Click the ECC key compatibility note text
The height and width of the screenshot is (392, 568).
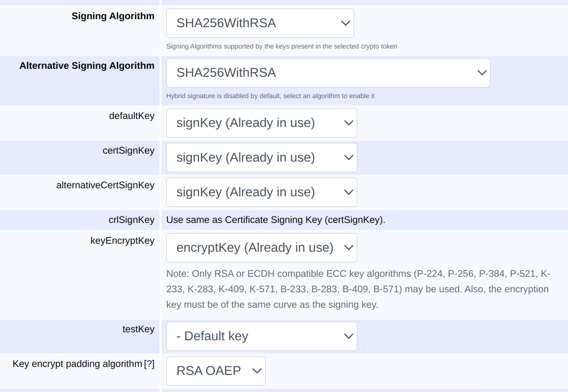pyautogui.click(x=357, y=289)
